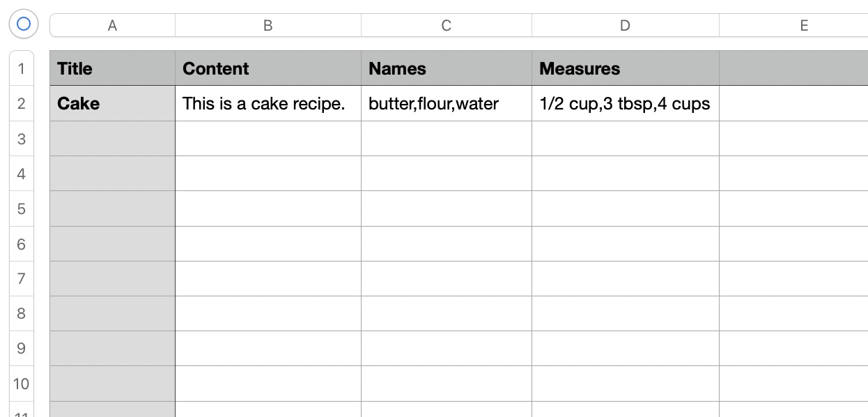Screen dimensions: 868x417
Task: Select the '1/2 cup,3 tbsp,4 cups' cell
Action: pos(625,103)
